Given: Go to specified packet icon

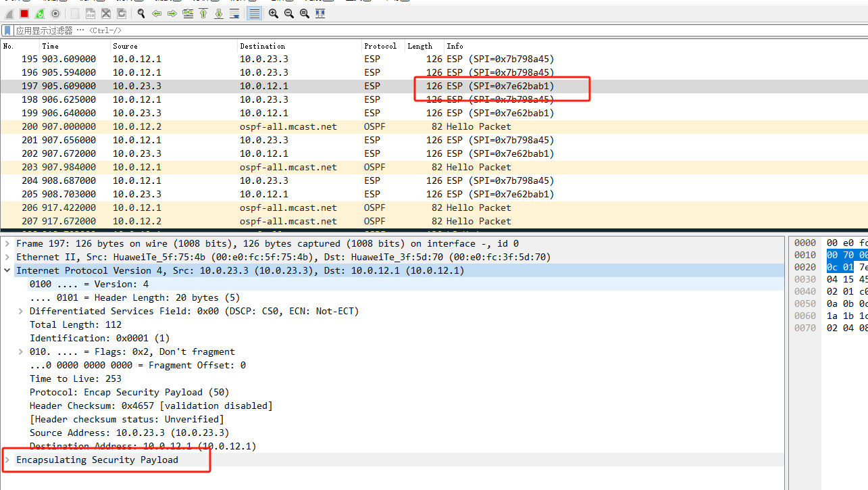Looking at the screenshot, I should [188, 14].
